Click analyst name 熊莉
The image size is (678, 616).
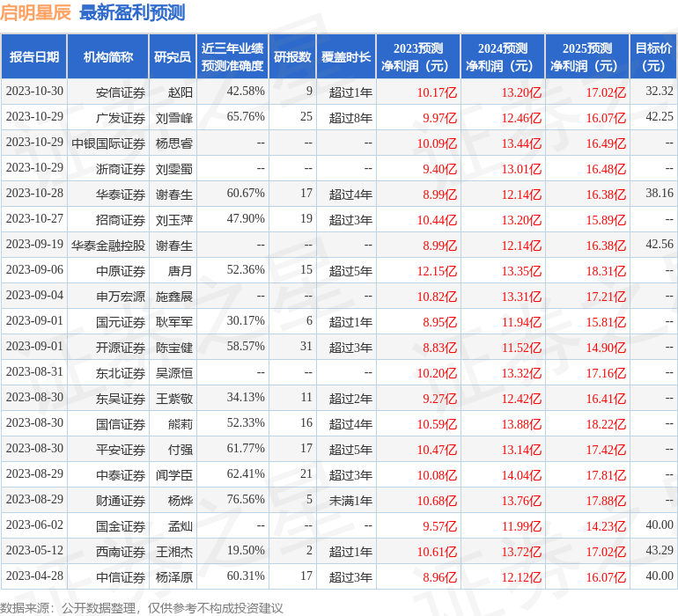coord(181,423)
